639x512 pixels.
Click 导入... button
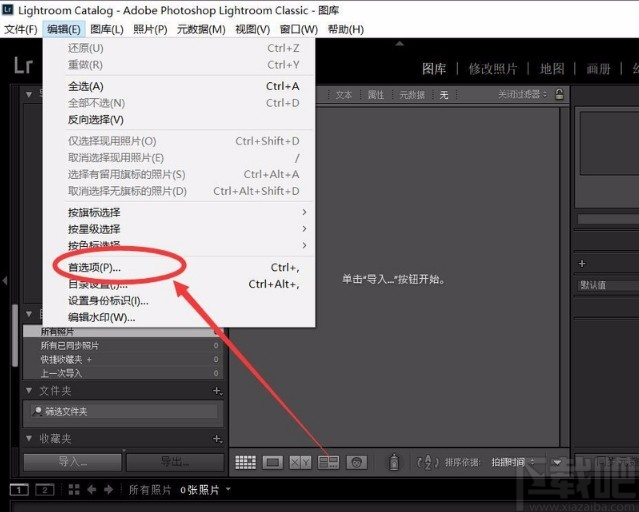pyautogui.click(x=73, y=462)
